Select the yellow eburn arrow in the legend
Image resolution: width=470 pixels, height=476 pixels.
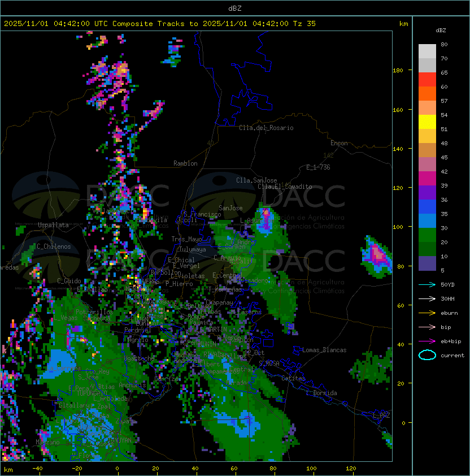coord(427,313)
